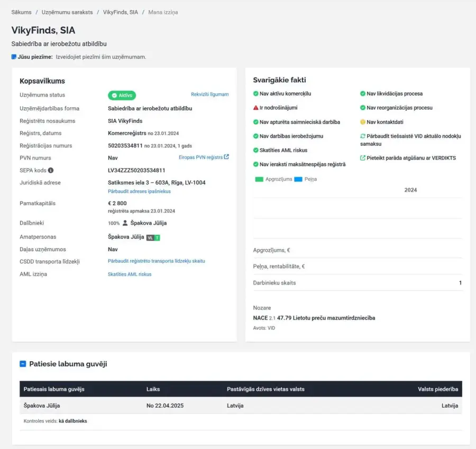Click the green check icon for Nav aktīvu komercķīlu

255,94
